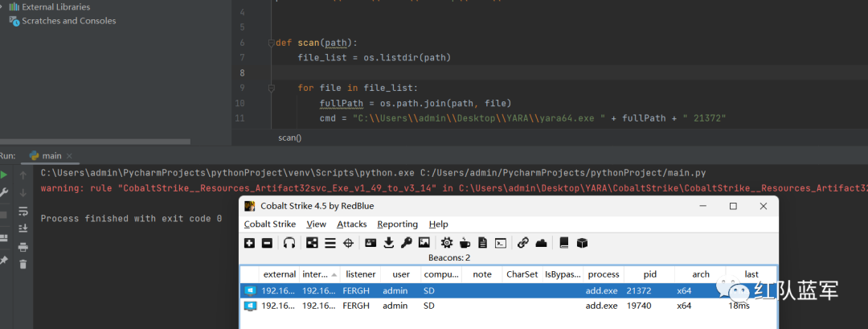
Task: Click the gear payload generator icon
Action: coord(447,243)
